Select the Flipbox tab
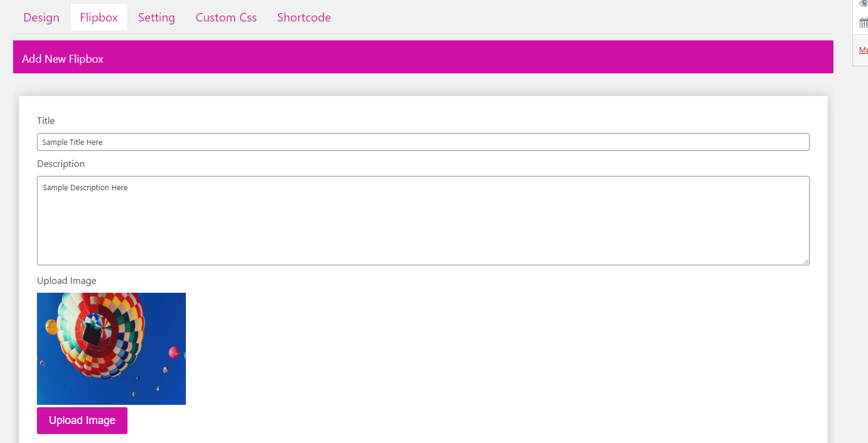Viewport: 868px width, 443px height. coord(99,17)
